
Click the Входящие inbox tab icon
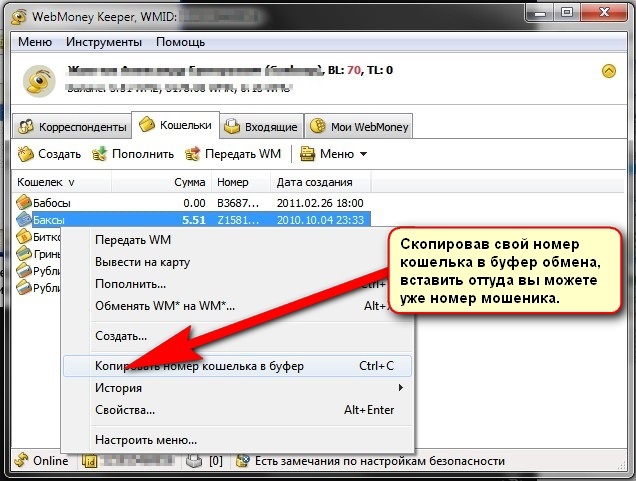pyautogui.click(x=232, y=127)
